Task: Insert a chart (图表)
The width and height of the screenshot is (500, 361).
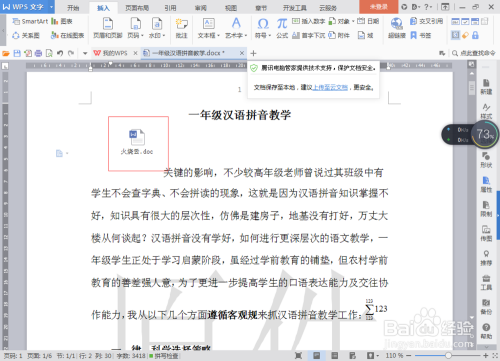Action: pyautogui.click(x=62, y=21)
